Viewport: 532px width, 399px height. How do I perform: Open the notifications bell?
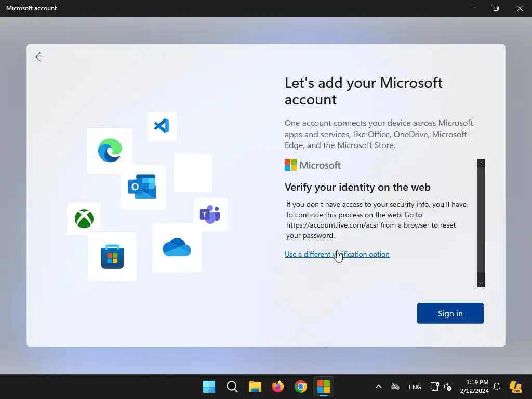[497, 387]
